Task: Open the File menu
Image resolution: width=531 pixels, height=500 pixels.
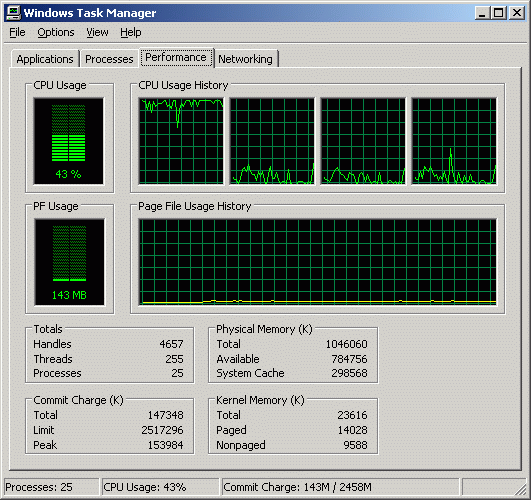Action: click(x=17, y=33)
